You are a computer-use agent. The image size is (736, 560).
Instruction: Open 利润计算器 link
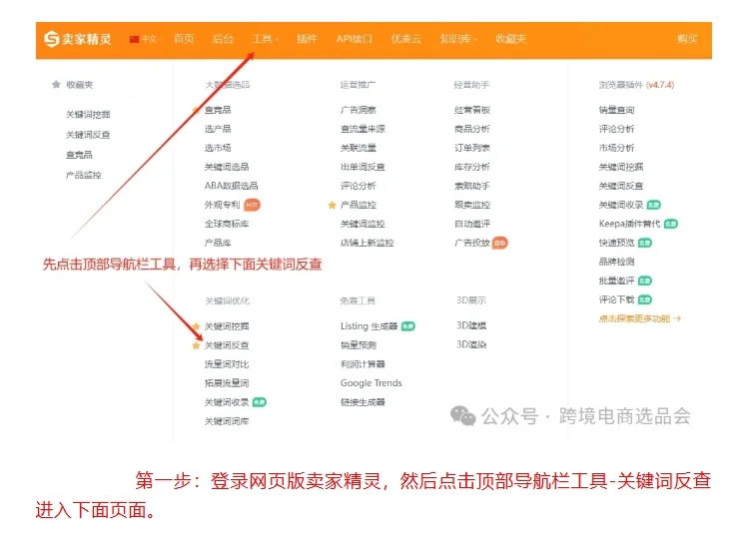[x=363, y=364]
